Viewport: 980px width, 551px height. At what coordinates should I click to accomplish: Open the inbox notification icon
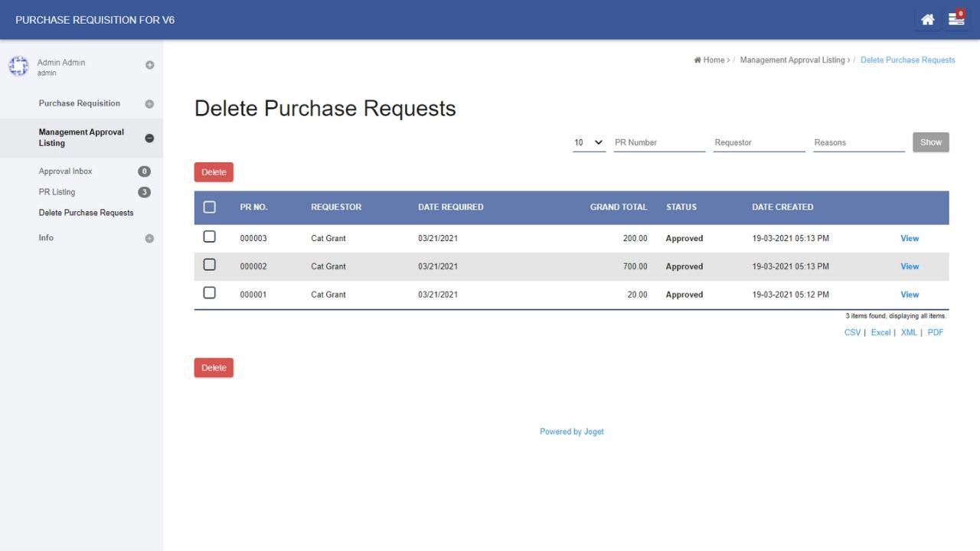click(x=956, y=20)
